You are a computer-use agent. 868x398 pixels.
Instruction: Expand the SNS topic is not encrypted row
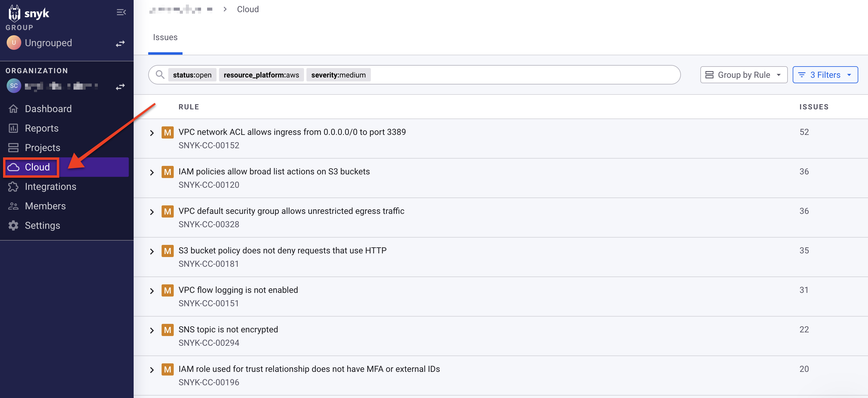point(152,331)
